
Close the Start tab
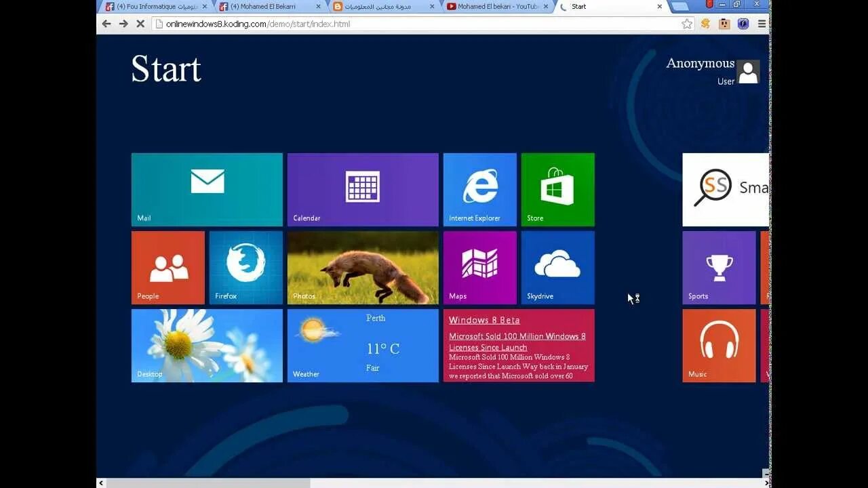point(659,7)
